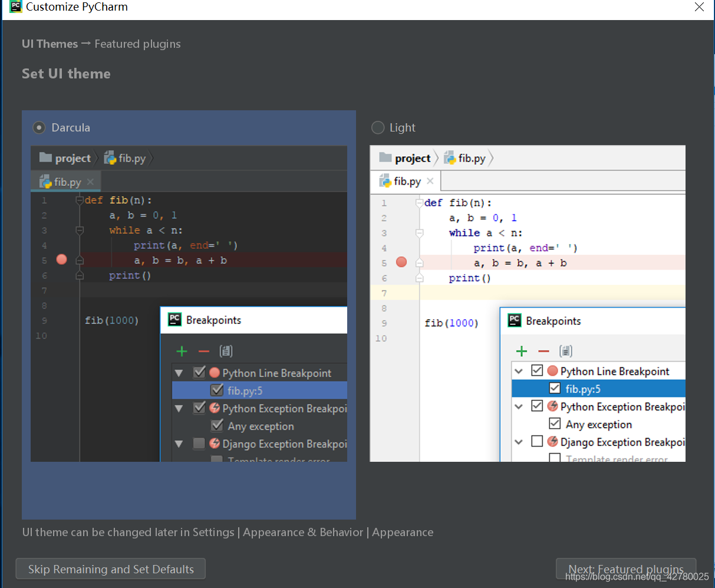
Task: Close fib.py tab in Light preview
Action: [x=430, y=181]
